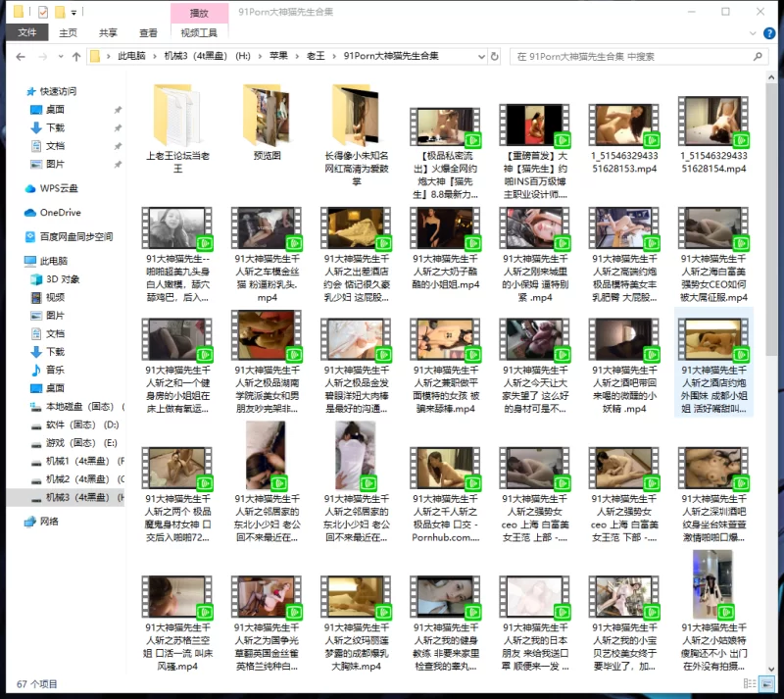Select the 预览图 folder
This screenshot has width=784, height=699.
[267, 122]
